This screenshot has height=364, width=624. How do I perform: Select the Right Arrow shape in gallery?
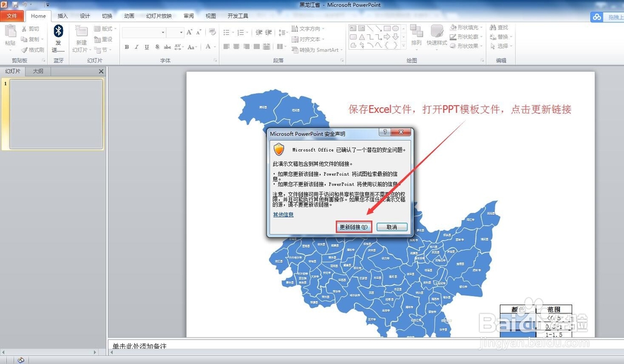pos(387,37)
